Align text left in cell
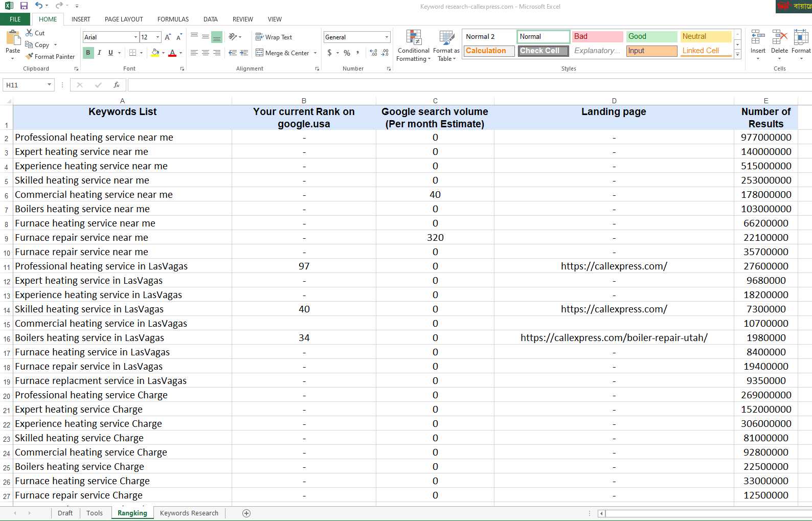Screen dimensions: 812x521 tap(194, 53)
